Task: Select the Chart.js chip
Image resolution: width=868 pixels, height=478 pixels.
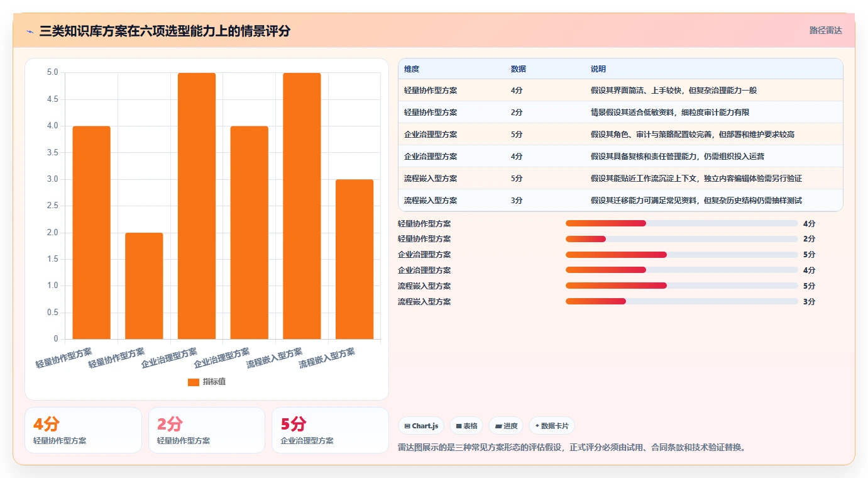Action: tap(421, 426)
